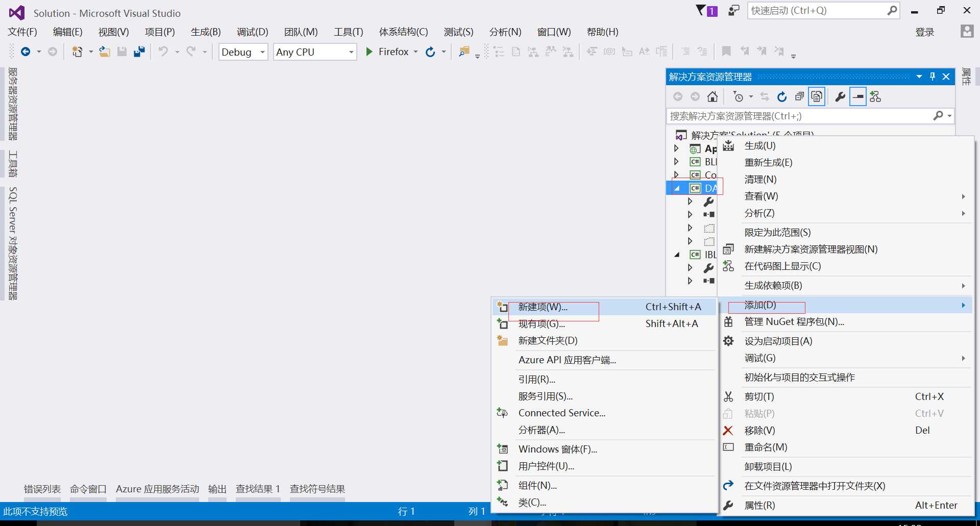Image resolution: width=980 pixels, height=526 pixels.
Task: Open the 服务器资源管理器 side tab
Action: click(x=13, y=104)
